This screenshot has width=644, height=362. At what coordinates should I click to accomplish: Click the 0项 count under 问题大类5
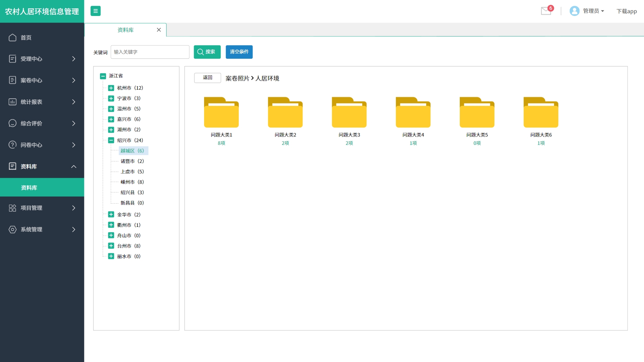pos(477,143)
